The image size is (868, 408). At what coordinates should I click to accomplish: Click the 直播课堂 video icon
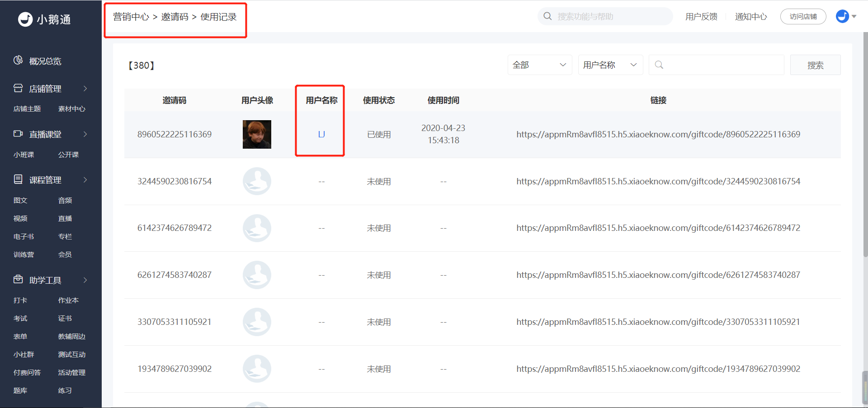pyautogui.click(x=18, y=134)
